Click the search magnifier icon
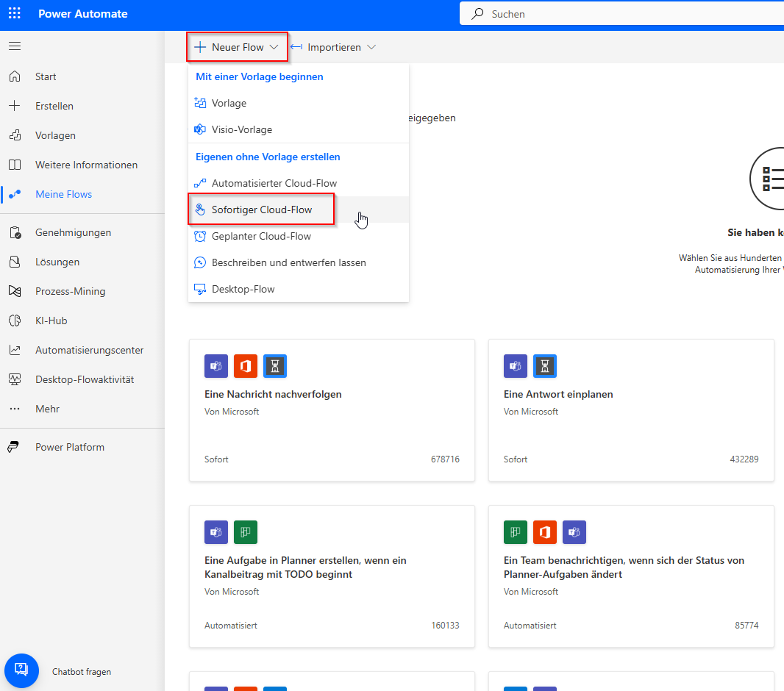 pyautogui.click(x=477, y=13)
